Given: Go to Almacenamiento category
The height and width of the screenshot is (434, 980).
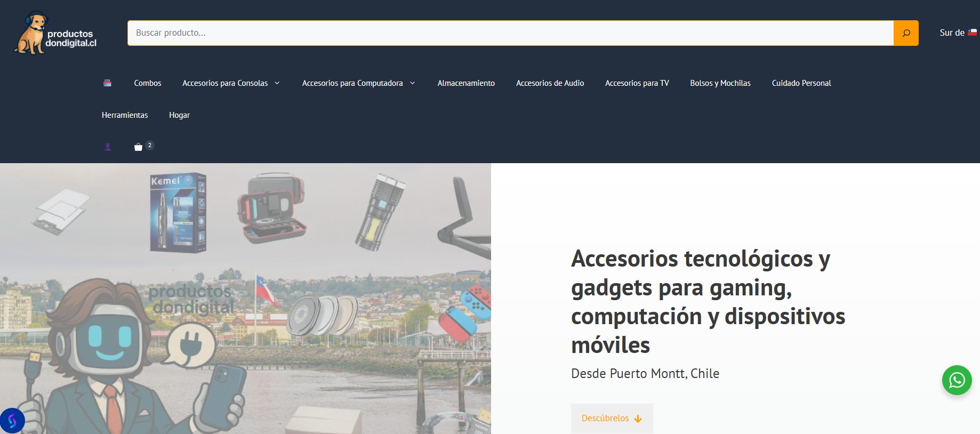Looking at the screenshot, I should (465, 83).
